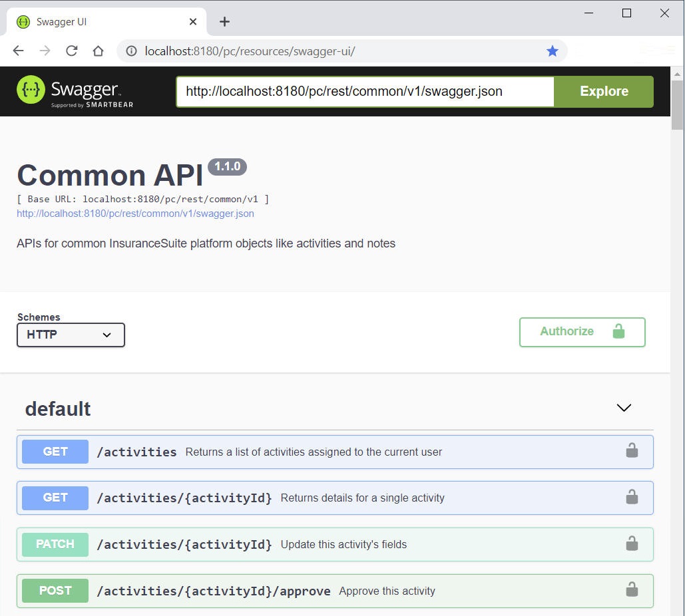Click the padlock inside the Authorize button

[620, 331]
